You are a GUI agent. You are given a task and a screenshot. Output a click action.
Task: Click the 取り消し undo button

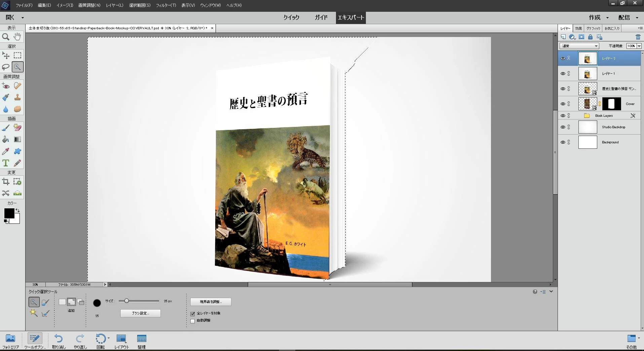[59, 341]
